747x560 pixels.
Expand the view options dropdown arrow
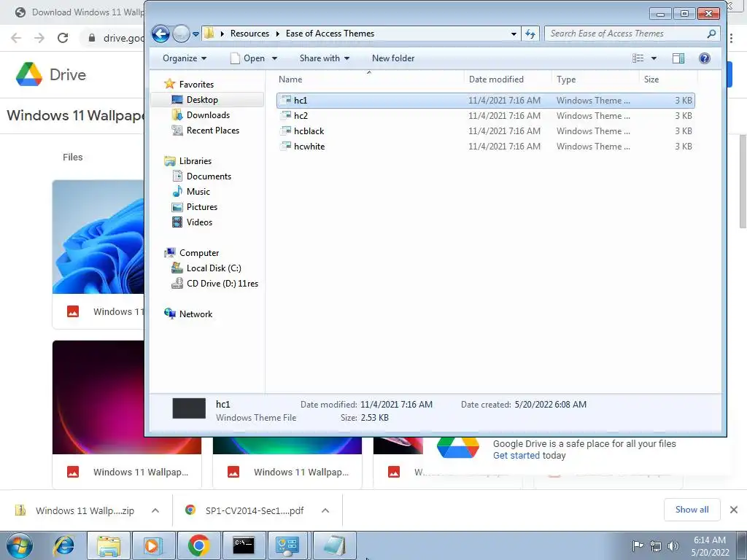click(x=654, y=58)
